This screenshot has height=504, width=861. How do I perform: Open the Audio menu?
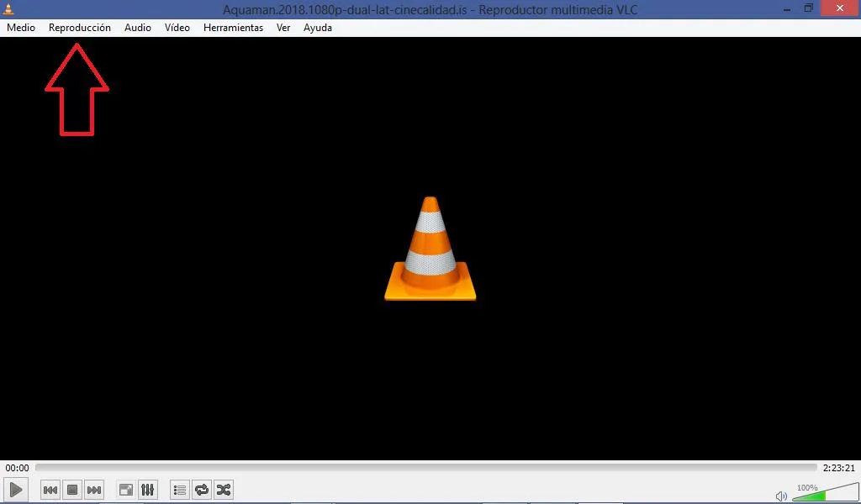(137, 27)
